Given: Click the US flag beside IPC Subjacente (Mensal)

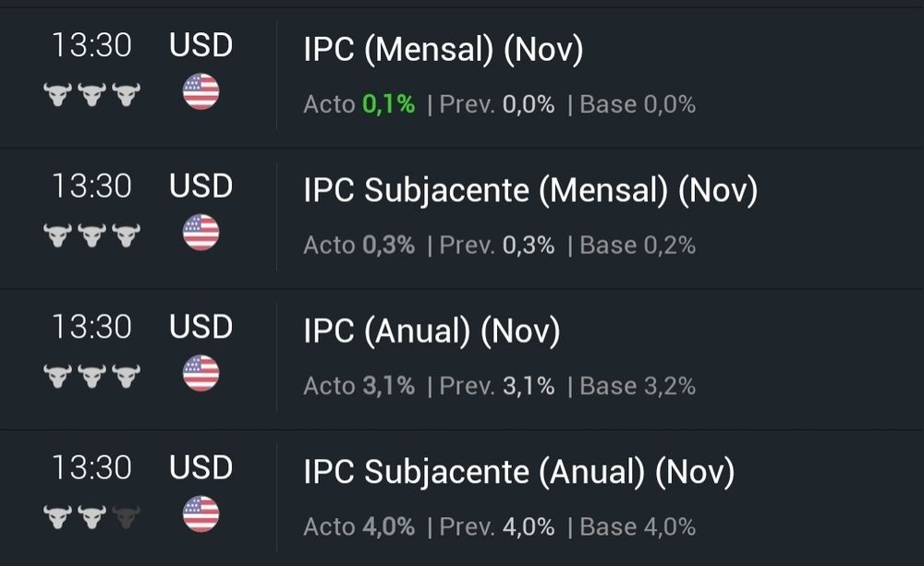Looking at the screenshot, I should [x=201, y=233].
